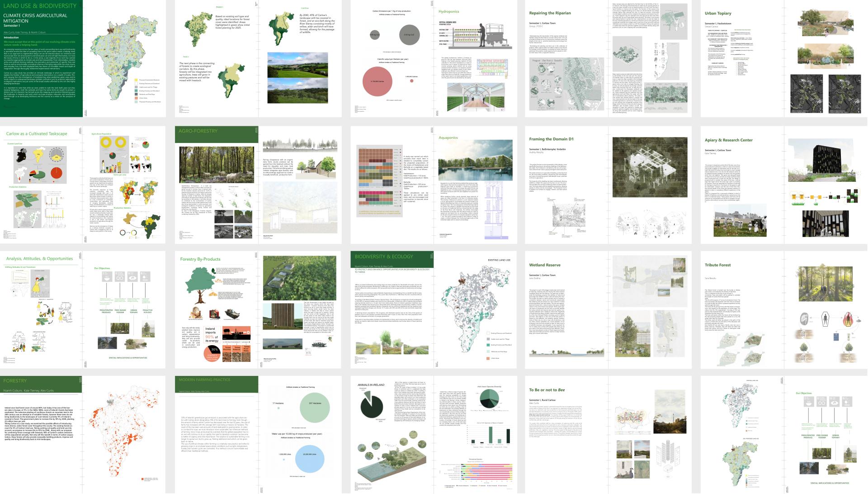Click the large blue water use bubble
Viewport: 868px width, 494px height.
click(310, 459)
